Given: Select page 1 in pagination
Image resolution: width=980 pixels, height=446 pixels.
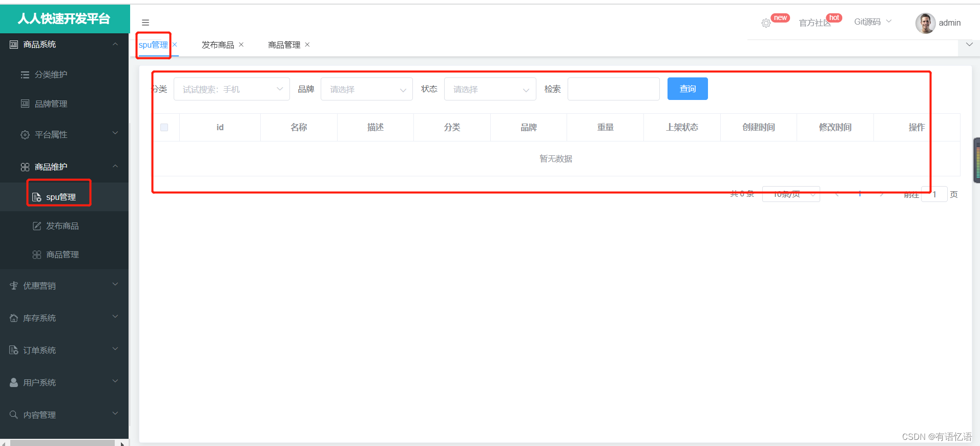Looking at the screenshot, I should coord(860,194).
